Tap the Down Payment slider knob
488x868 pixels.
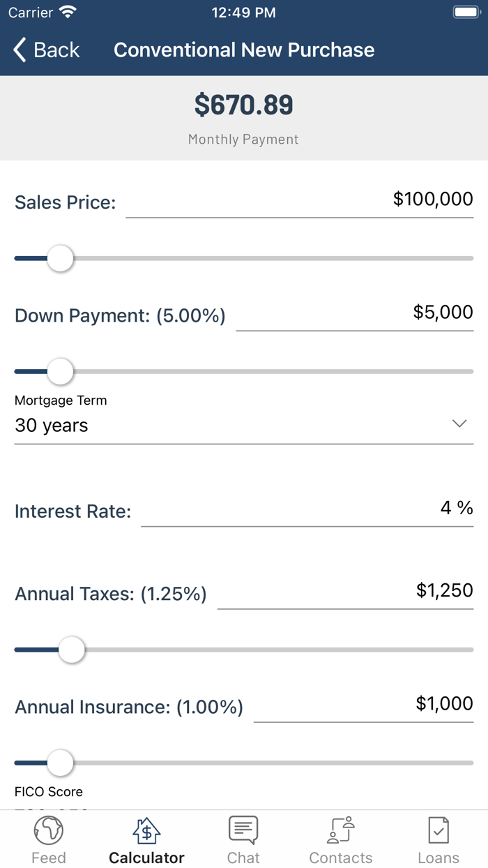59,371
